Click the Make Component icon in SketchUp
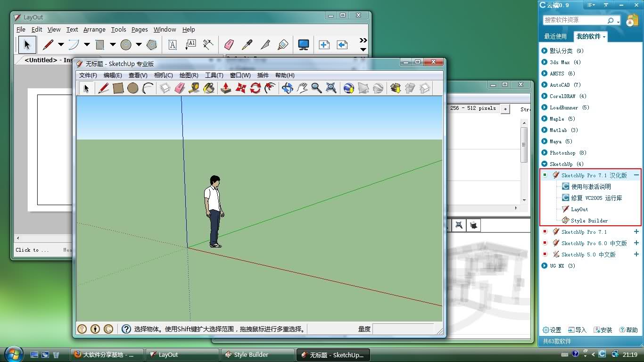644x362 pixels. (165, 88)
